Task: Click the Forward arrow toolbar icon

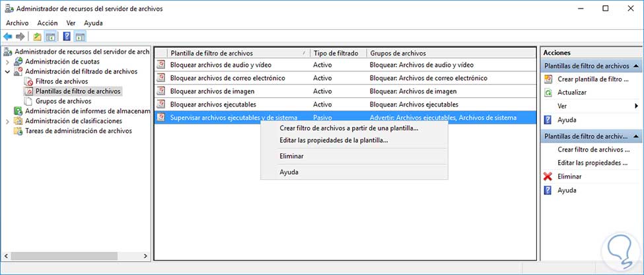Action: click(x=21, y=36)
